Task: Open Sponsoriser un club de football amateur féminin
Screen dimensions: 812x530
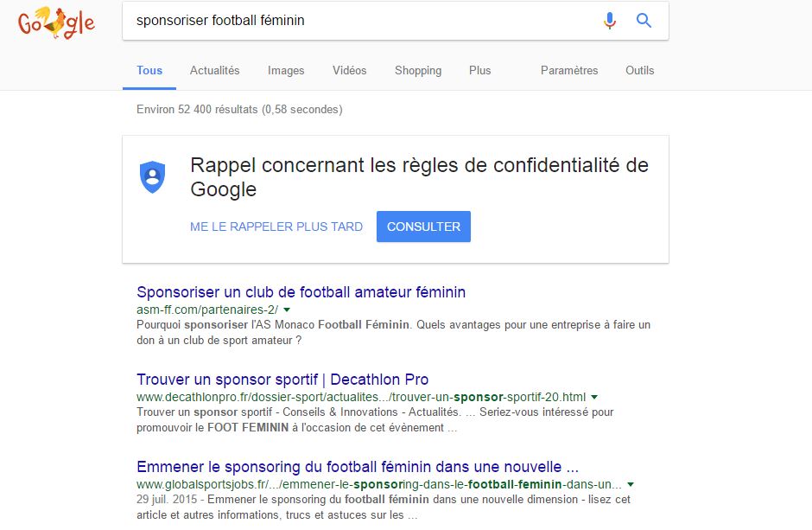Action: pyautogui.click(x=301, y=292)
